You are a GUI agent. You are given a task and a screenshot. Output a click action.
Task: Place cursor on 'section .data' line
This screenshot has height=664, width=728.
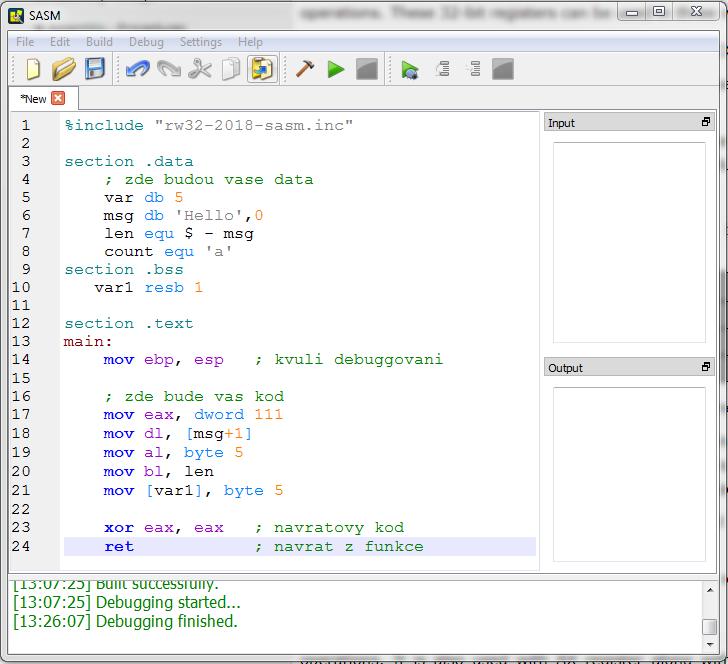coord(129,162)
